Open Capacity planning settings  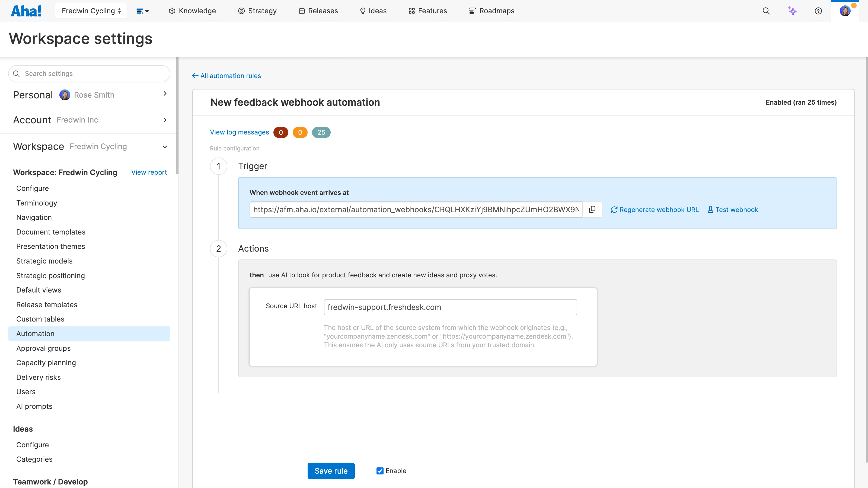[46, 363]
